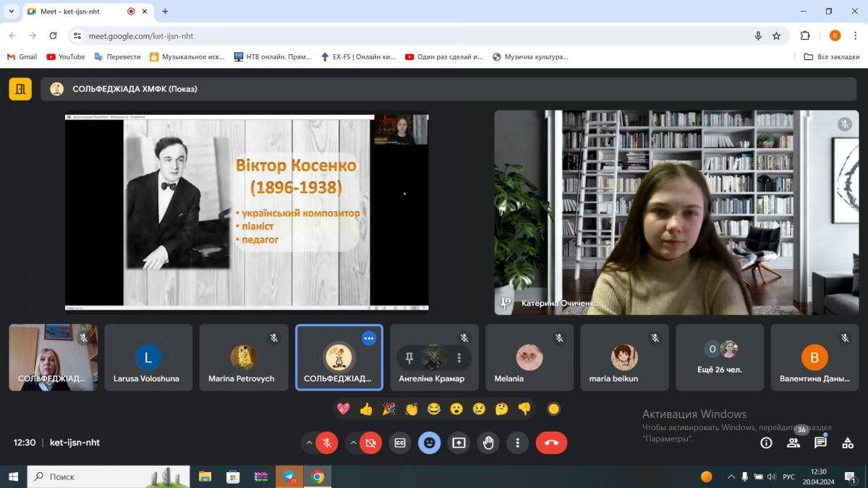Toggle the camera on/off button

coord(370,442)
